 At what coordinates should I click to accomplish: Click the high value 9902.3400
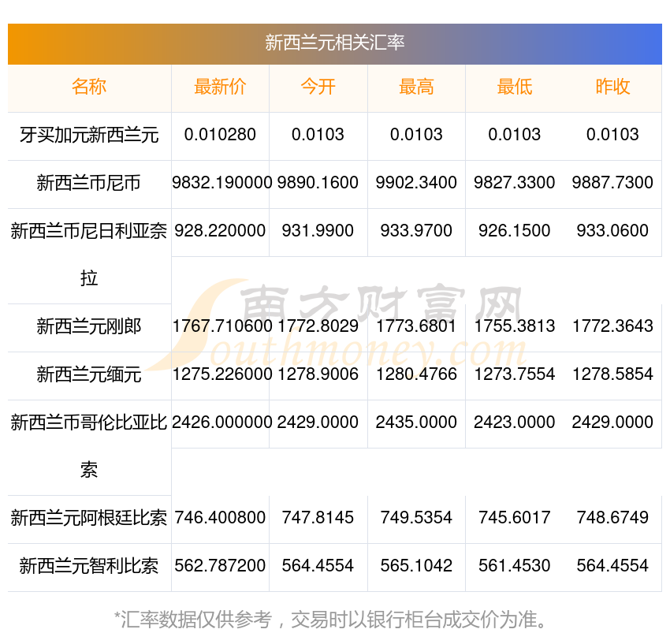[x=416, y=182]
